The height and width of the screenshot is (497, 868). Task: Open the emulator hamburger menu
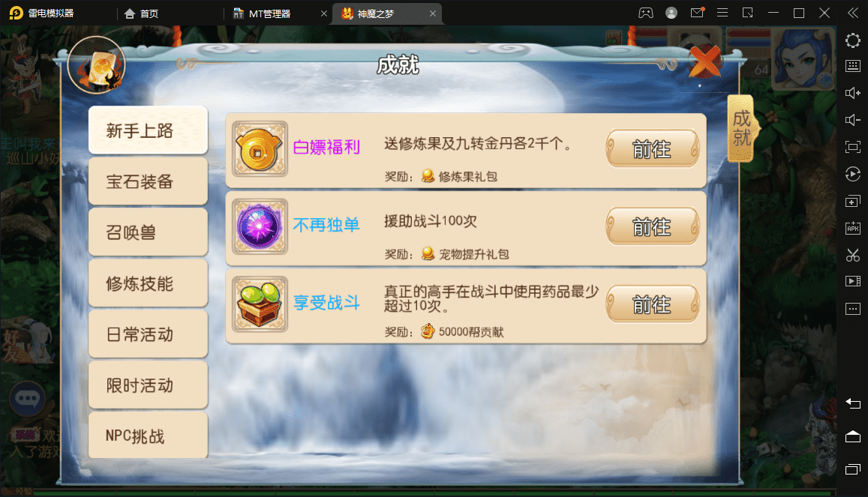(722, 13)
